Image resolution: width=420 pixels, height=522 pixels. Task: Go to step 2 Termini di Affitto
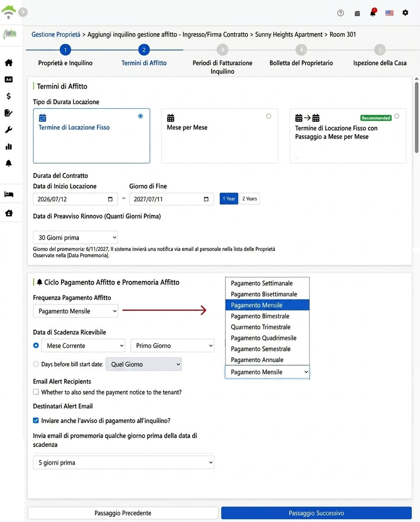click(x=144, y=50)
